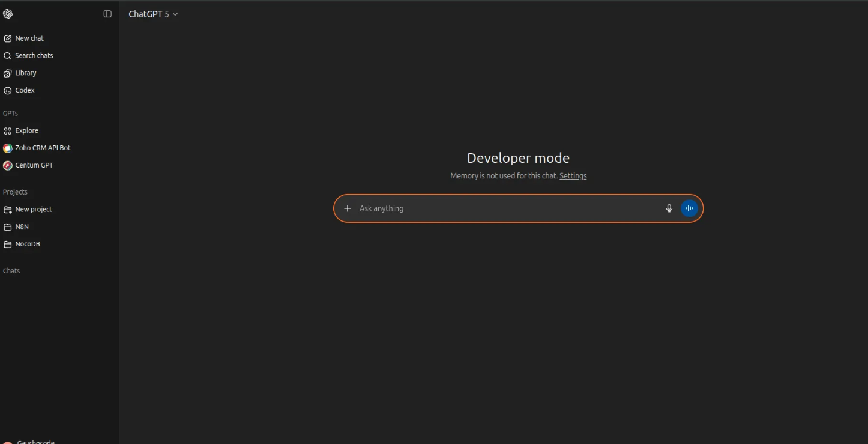The width and height of the screenshot is (868, 444).
Task: Click the NocoDB folder icon
Action: pyautogui.click(x=8, y=245)
